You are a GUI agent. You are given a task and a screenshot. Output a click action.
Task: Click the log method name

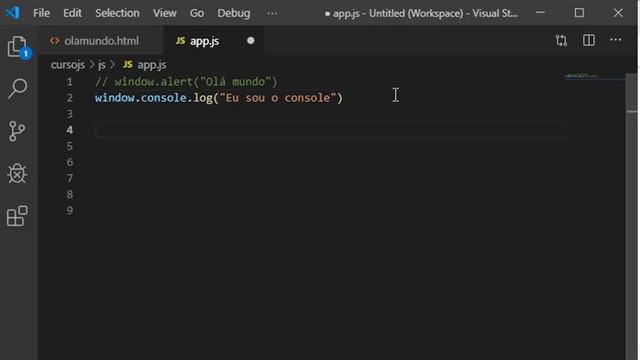tap(203, 98)
